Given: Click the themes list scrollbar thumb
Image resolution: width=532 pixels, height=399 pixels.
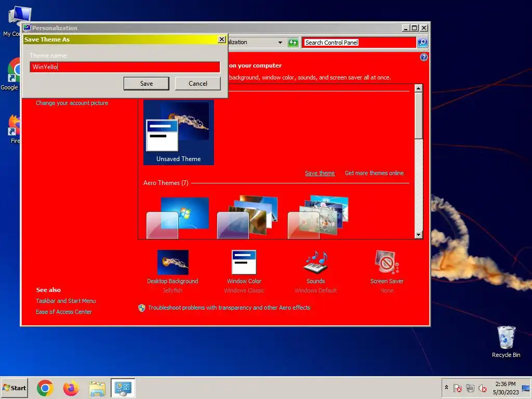Looking at the screenshot, I should pyautogui.click(x=418, y=116).
